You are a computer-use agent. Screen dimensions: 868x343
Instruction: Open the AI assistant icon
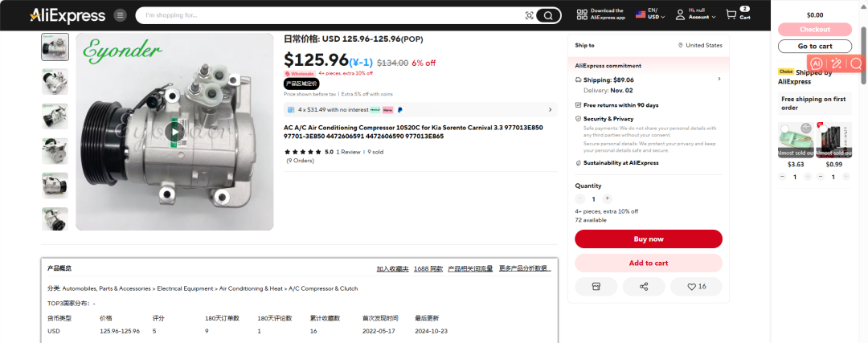tap(817, 63)
